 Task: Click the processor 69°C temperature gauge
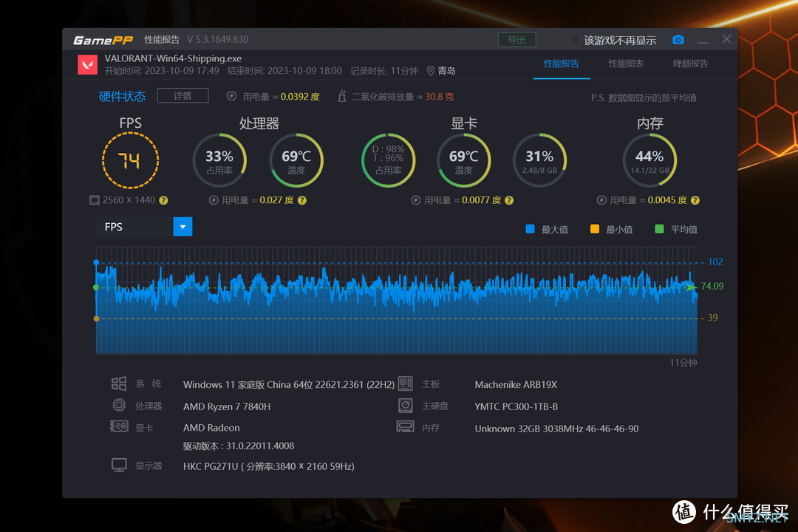(296, 160)
